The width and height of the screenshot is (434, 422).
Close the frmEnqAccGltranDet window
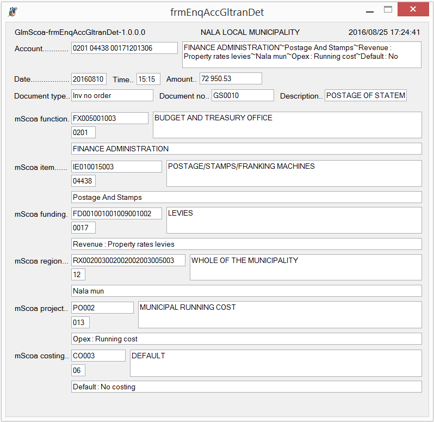(413, 9)
